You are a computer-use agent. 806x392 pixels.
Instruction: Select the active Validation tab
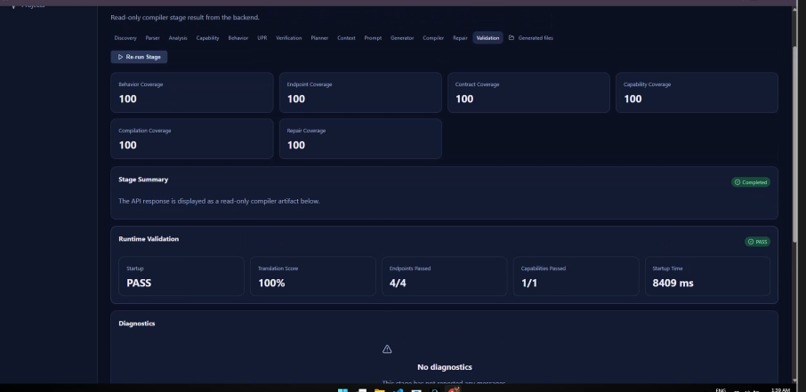point(488,38)
